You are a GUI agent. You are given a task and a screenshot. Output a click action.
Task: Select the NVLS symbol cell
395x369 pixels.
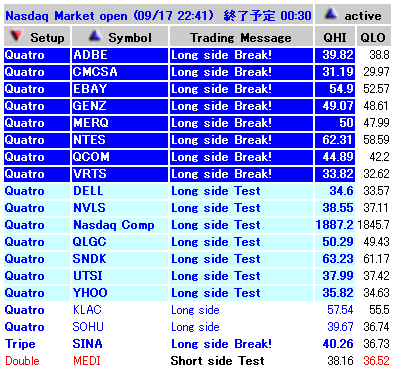pyautogui.click(x=120, y=208)
